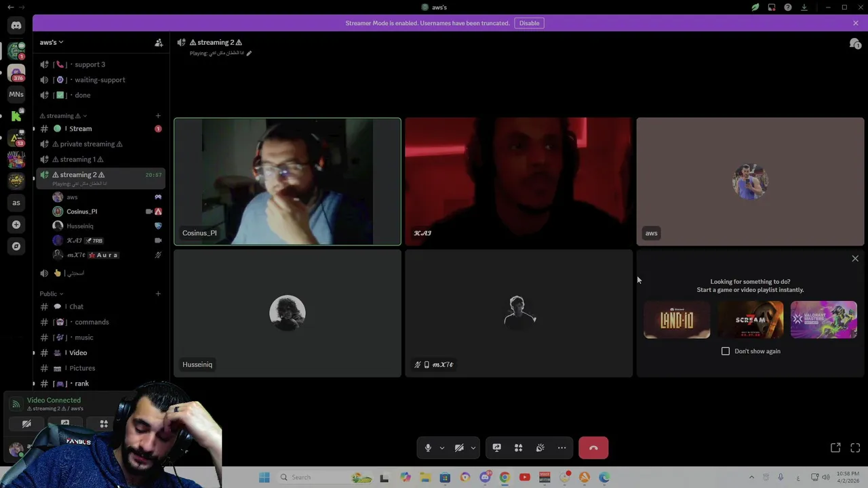
Task: Click Video Connected status text
Action: [x=54, y=400]
